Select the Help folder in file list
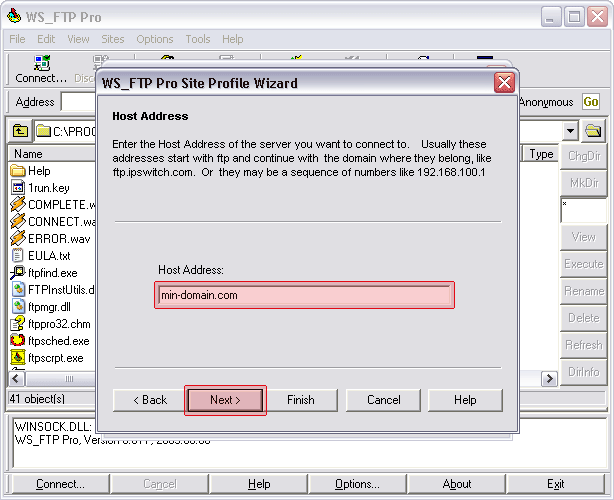The image size is (614, 500). point(39,171)
